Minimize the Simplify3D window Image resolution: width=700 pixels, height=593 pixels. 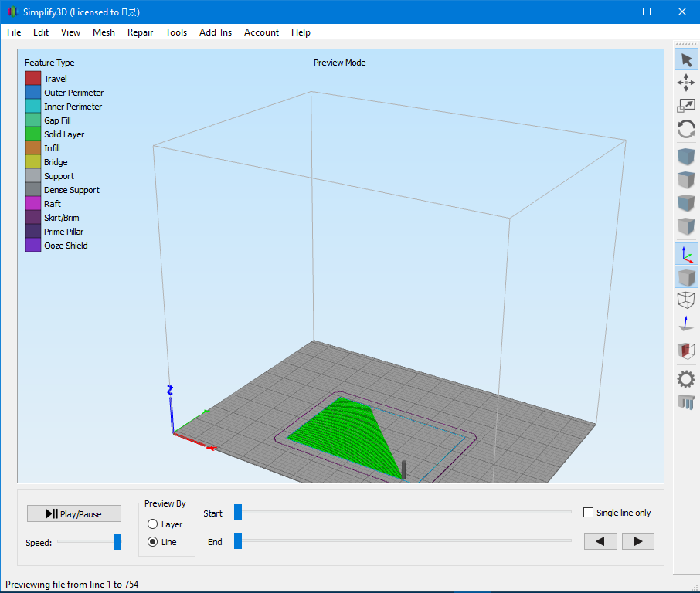pyautogui.click(x=612, y=12)
